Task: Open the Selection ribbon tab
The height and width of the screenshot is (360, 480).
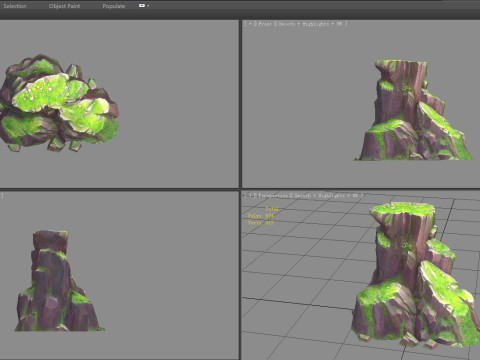Action: pyautogui.click(x=15, y=6)
